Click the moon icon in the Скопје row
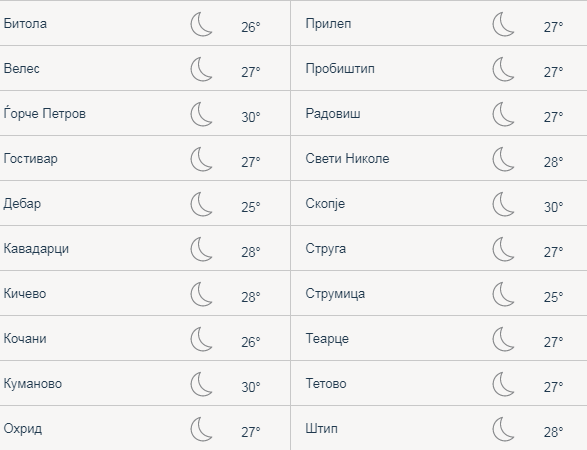 tap(504, 204)
